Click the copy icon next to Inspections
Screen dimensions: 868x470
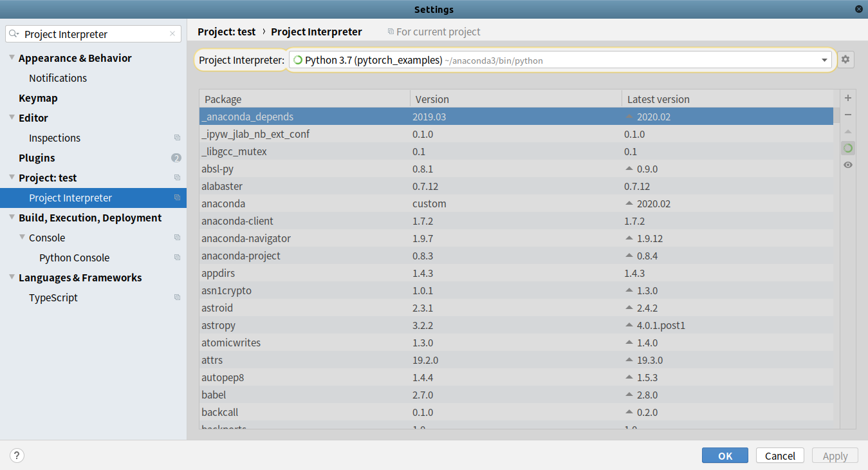(177, 138)
